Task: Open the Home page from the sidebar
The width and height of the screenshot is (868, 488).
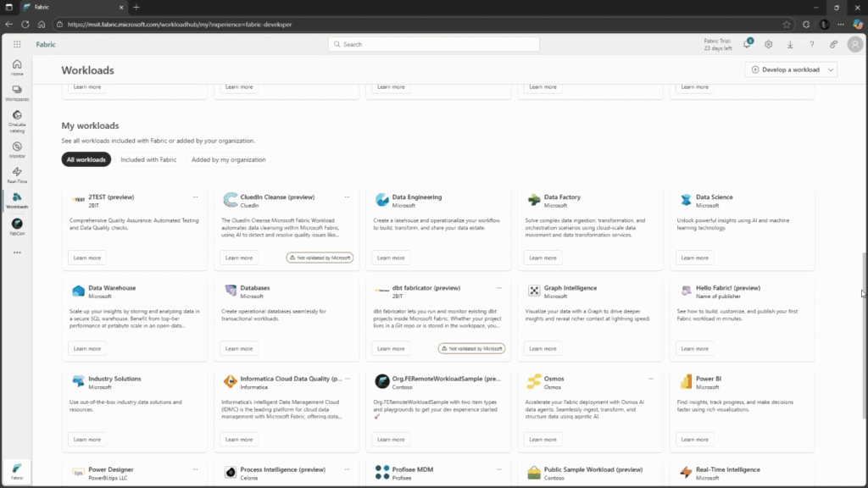Action: (17, 64)
